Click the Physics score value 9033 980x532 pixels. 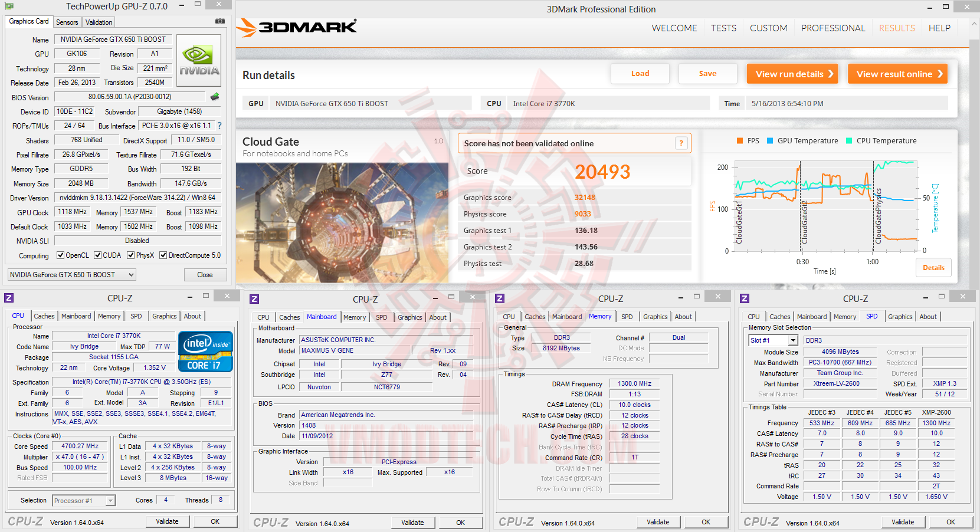[x=583, y=214]
